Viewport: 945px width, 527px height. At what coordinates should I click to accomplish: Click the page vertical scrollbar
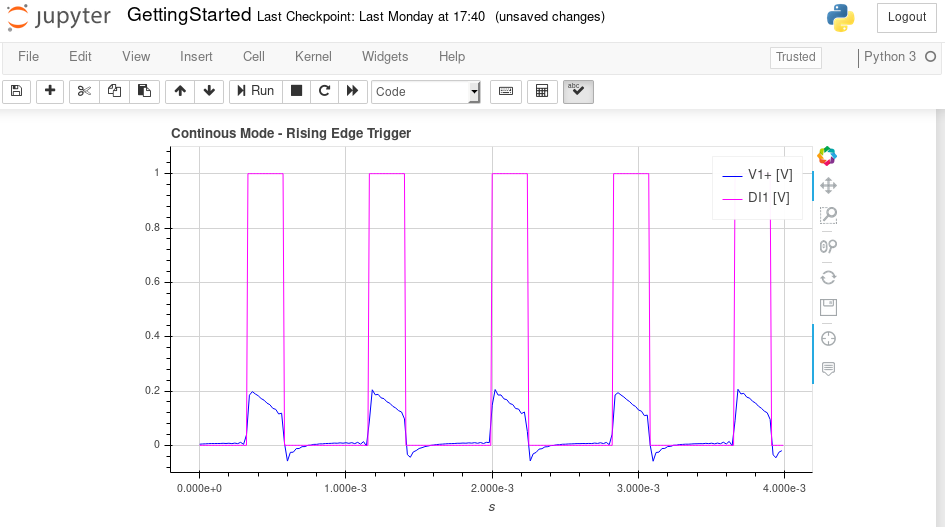pyautogui.click(x=940, y=318)
